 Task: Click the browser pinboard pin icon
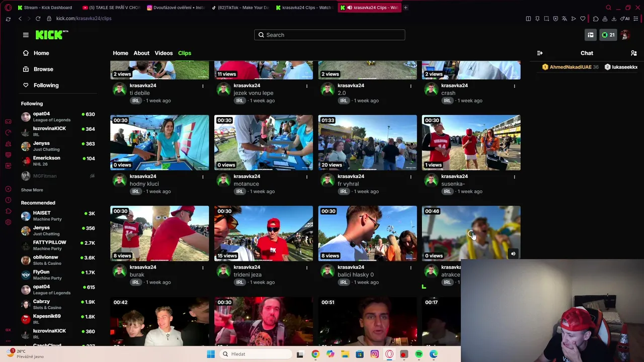(537, 19)
